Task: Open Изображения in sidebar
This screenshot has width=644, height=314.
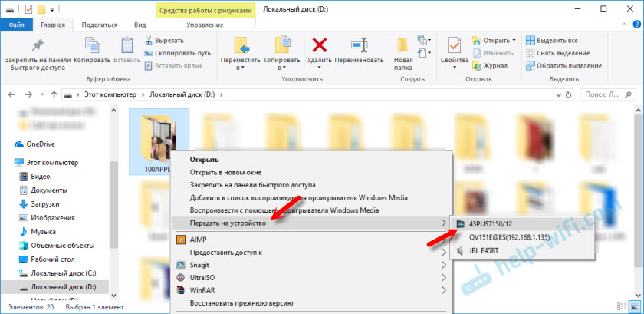Action: tap(47, 218)
